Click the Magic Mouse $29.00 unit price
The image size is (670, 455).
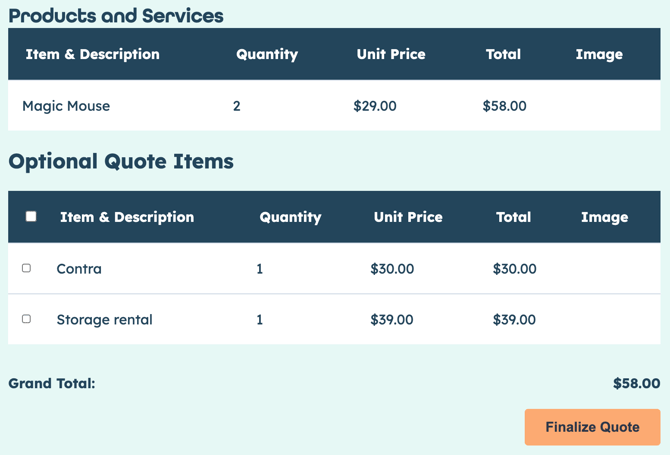coord(375,106)
